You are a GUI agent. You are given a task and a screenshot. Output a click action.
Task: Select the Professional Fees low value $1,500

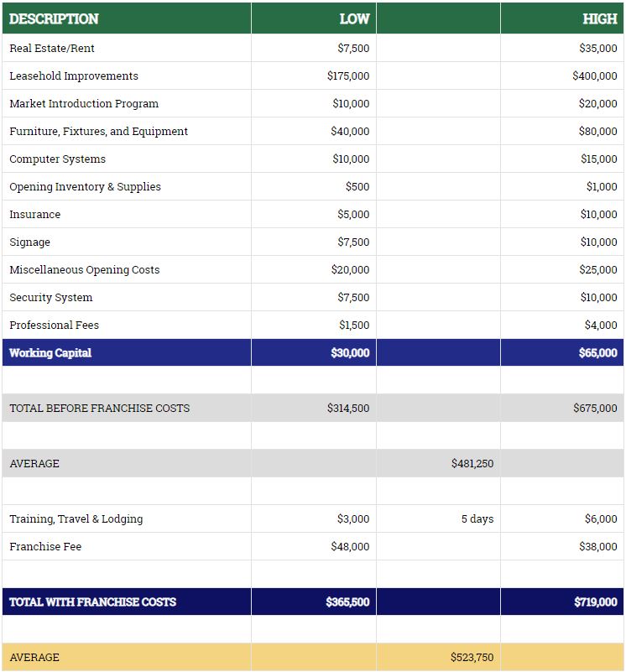coord(353,326)
